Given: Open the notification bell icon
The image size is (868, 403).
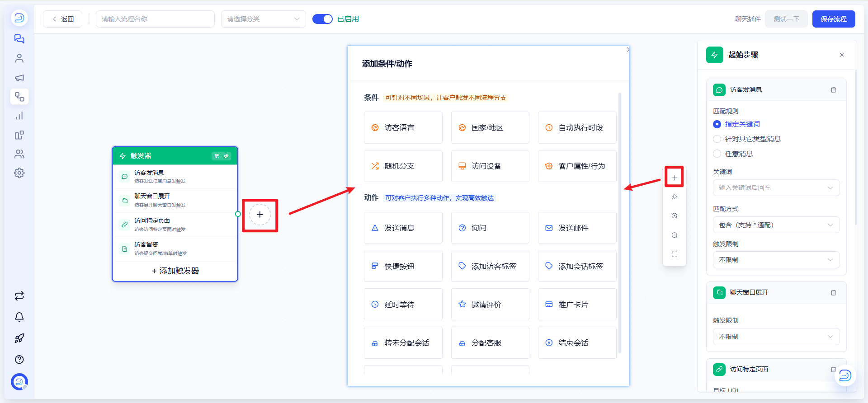Looking at the screenshot, I should [19, 317].
